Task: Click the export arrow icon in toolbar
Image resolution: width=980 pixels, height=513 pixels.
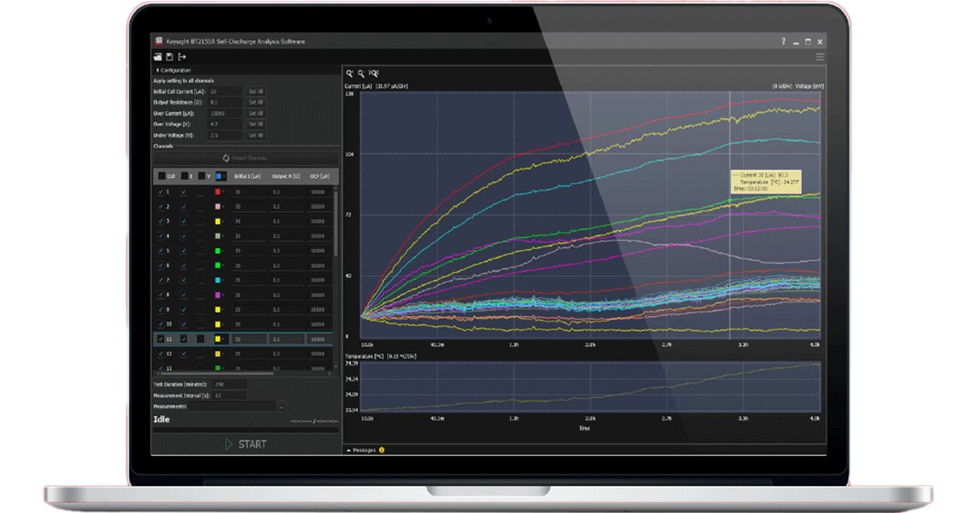Action: 182,57
